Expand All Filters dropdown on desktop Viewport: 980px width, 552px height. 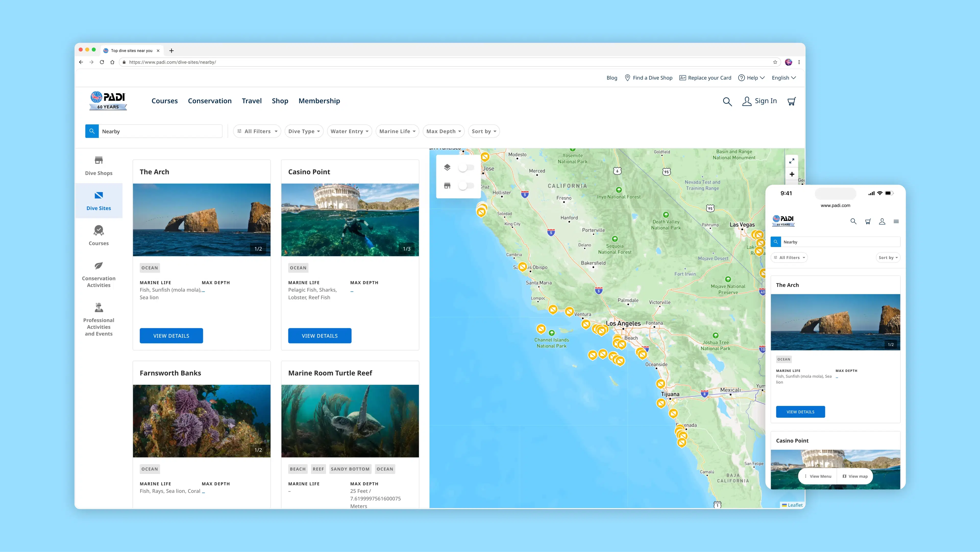click(257, 131)
